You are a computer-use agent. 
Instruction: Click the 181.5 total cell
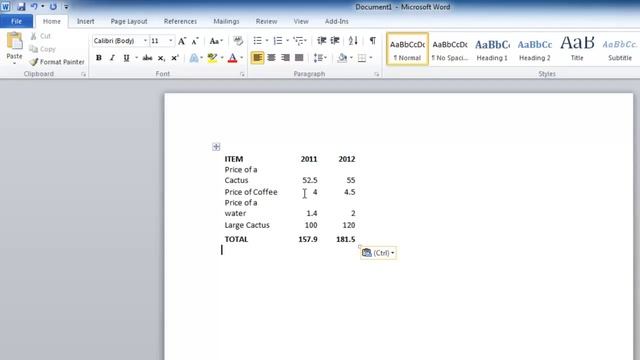click(x=345, y=239)
